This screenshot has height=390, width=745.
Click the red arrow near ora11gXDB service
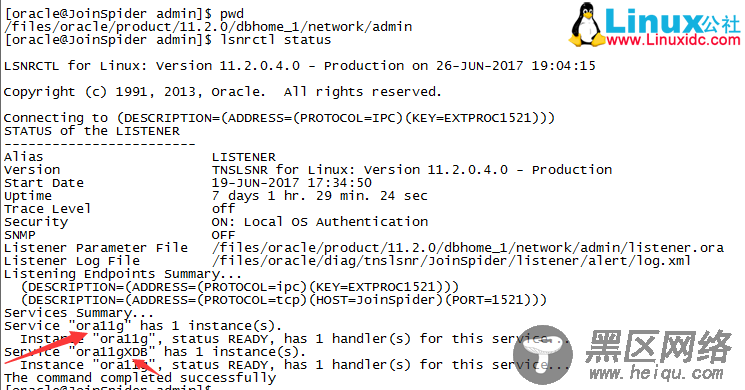pyautogui.click(x=146, y=367)
